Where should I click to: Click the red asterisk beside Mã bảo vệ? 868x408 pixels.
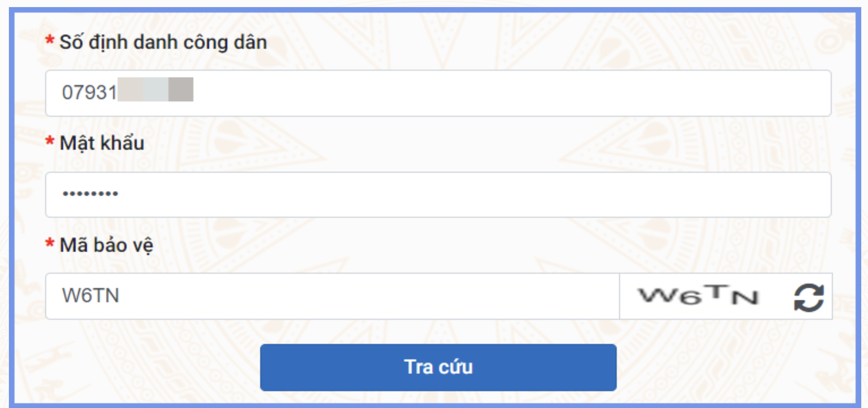50,243
